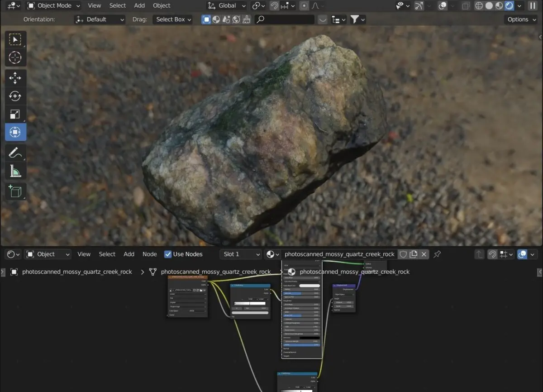The width and height of the screenshot is (543, 392).
Task: Switch to solid viewport shading
Action: (489, 6)
